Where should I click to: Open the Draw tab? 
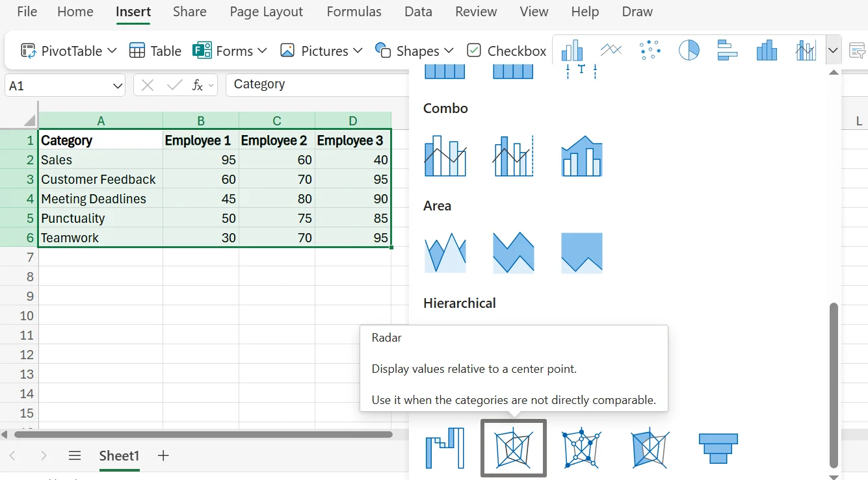(637, 11)
